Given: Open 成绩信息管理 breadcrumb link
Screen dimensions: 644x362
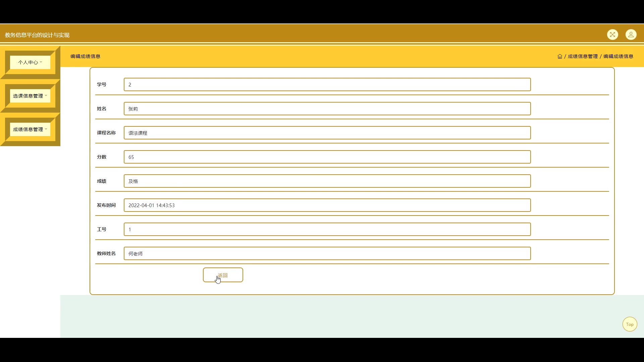Looking at the screenshot, I should (x=583, y=56).
